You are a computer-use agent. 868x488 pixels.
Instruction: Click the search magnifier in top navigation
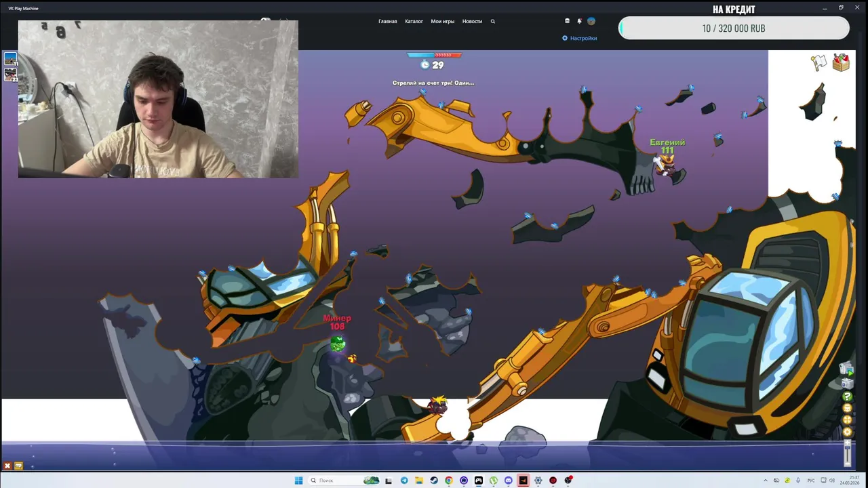pos(493,21)
